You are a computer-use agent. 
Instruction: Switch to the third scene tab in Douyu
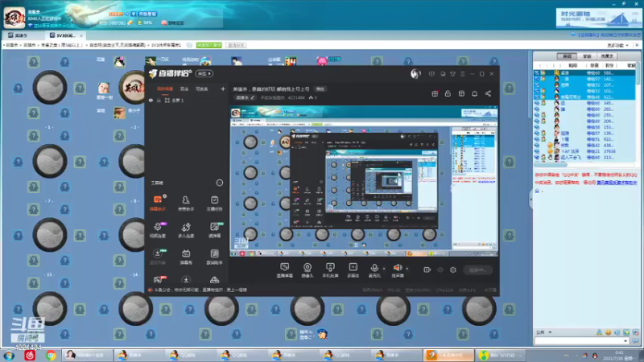click(x=202, y=88)
